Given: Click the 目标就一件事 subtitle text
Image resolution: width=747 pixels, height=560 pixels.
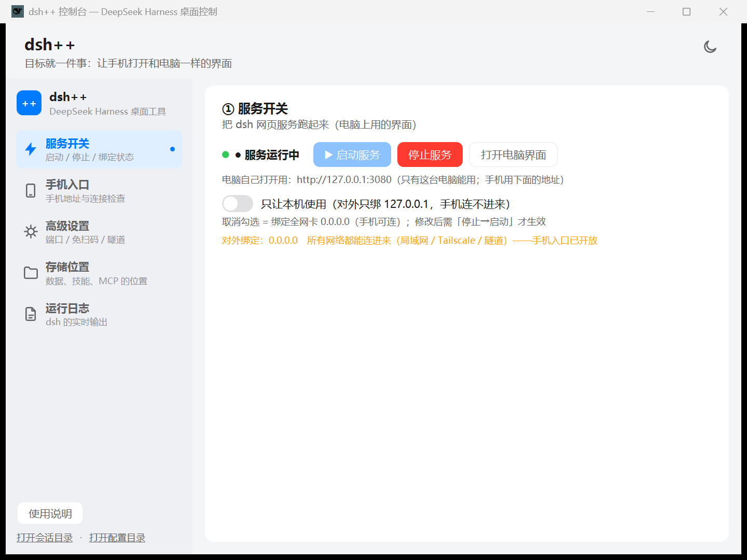Looking at the screenshot, I should click(x=128, y=63).
